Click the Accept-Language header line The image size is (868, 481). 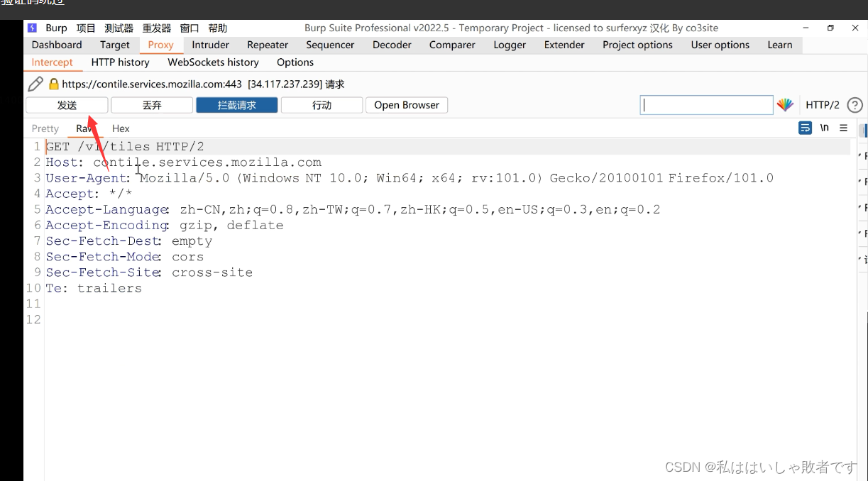[x=353, y=209]
